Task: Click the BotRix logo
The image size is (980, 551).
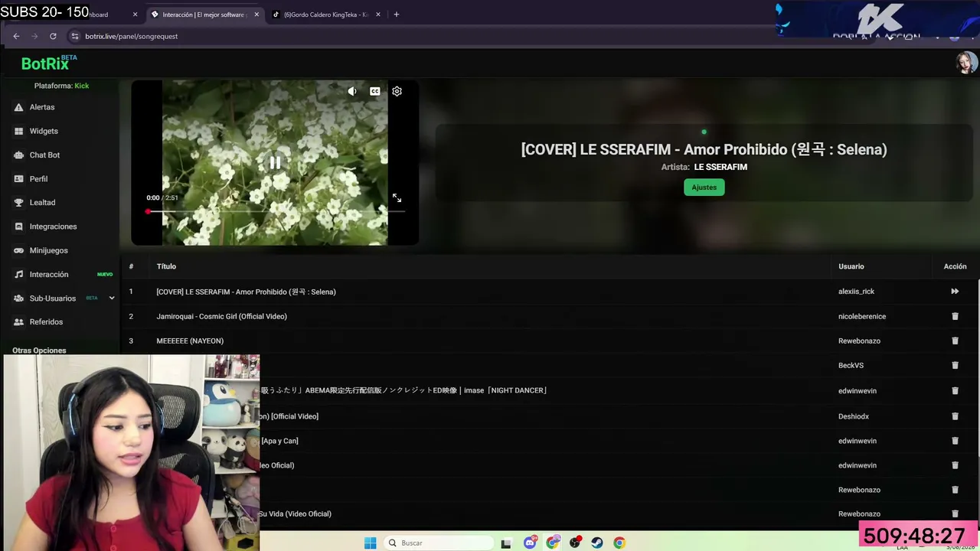Action: coord(48,63)
